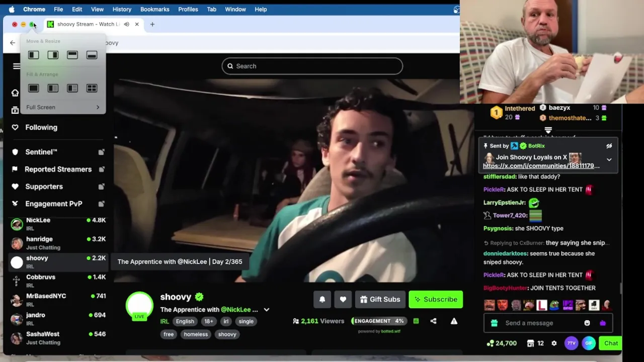Open Supporters in the sidebar
644x362 pixels.
pos(44,187)
